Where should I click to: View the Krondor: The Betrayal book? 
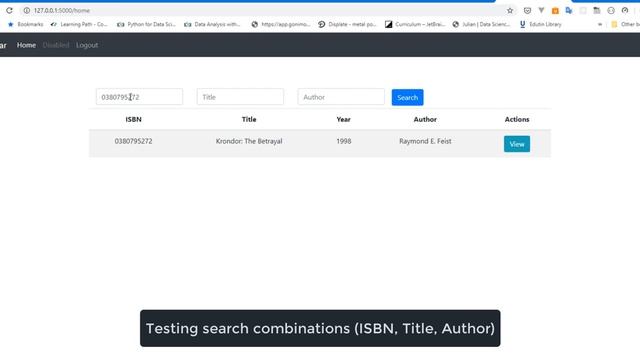coord(517,144)
